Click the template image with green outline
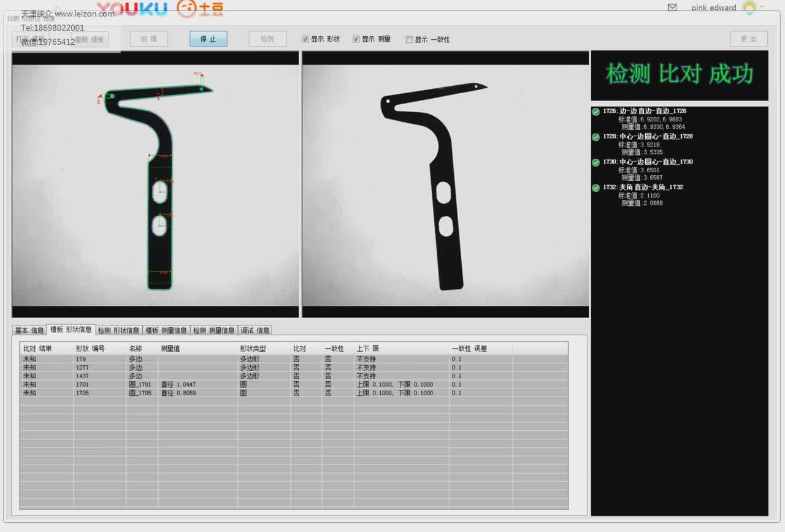 tap(155, 184)
